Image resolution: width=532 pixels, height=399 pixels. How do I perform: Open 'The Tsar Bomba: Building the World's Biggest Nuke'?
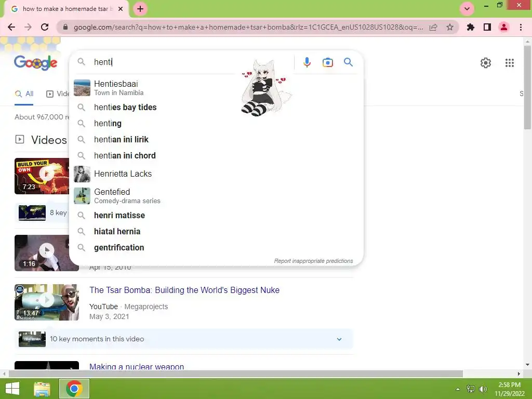point(184,290)
